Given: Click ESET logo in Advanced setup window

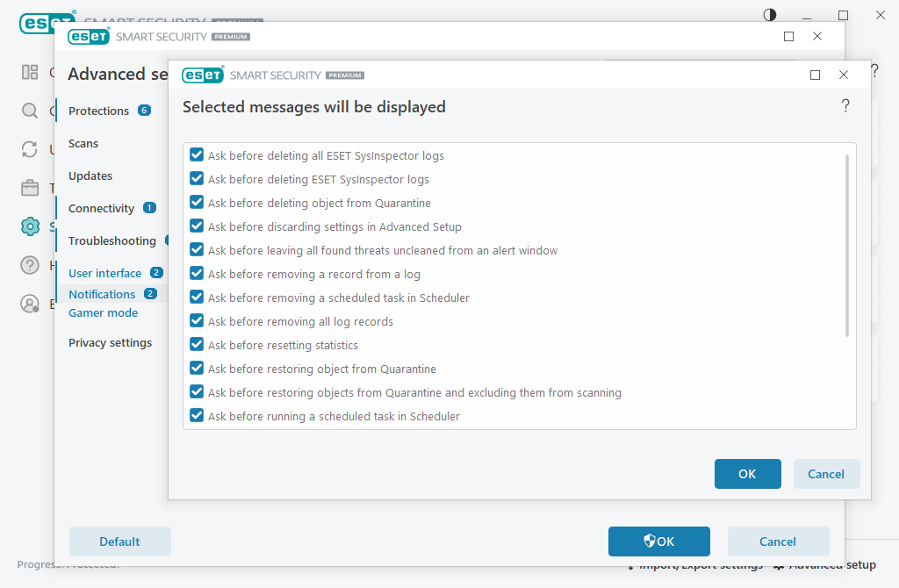Looking at the screenshot, I should coord(89,37).
